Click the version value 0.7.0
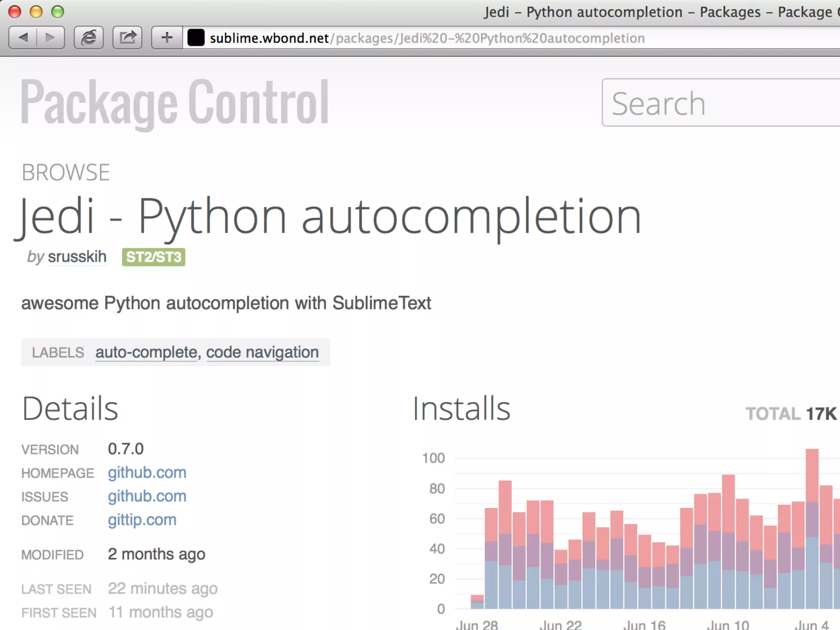Screen dimensions: 840x630 tap(126, 449)
